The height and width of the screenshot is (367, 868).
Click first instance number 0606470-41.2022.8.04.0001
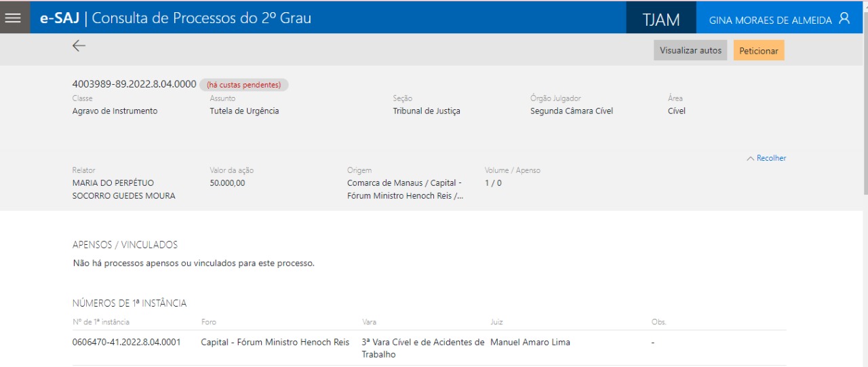tap(126, 342)
